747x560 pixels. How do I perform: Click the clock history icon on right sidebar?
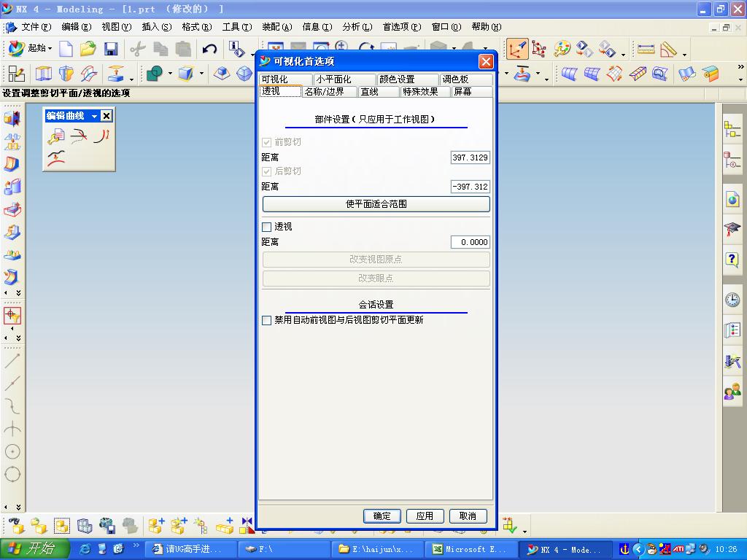point(732,300)
